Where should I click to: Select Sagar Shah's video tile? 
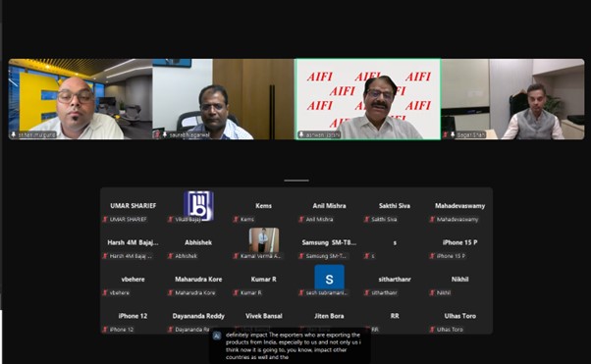(513, 99)
